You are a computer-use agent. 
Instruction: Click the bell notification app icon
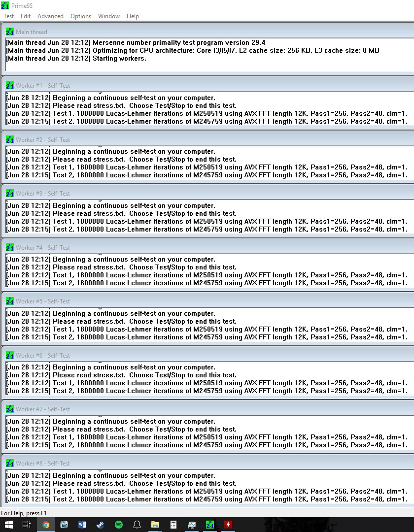coord(137,525)
